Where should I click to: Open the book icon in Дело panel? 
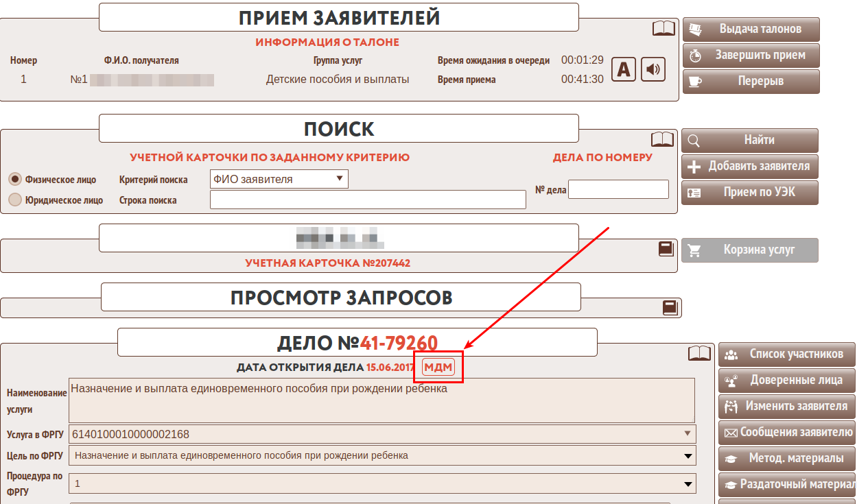click(x=699, y=353)
